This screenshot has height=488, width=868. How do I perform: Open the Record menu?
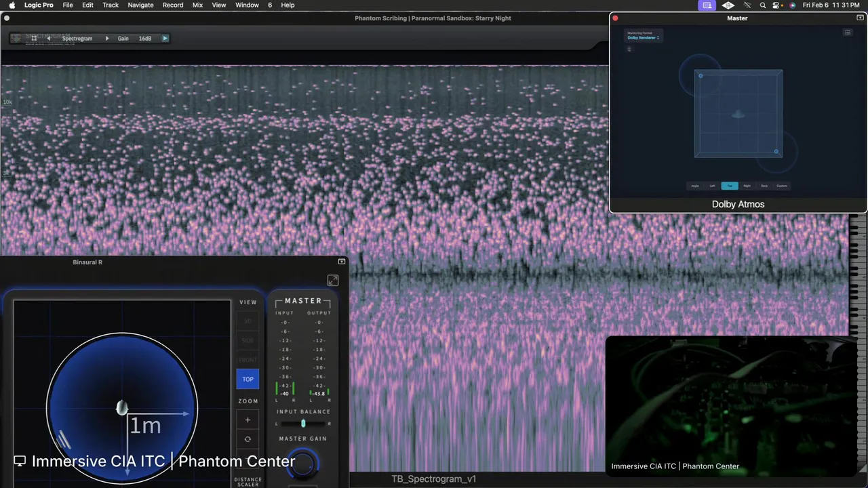[173, 5]
